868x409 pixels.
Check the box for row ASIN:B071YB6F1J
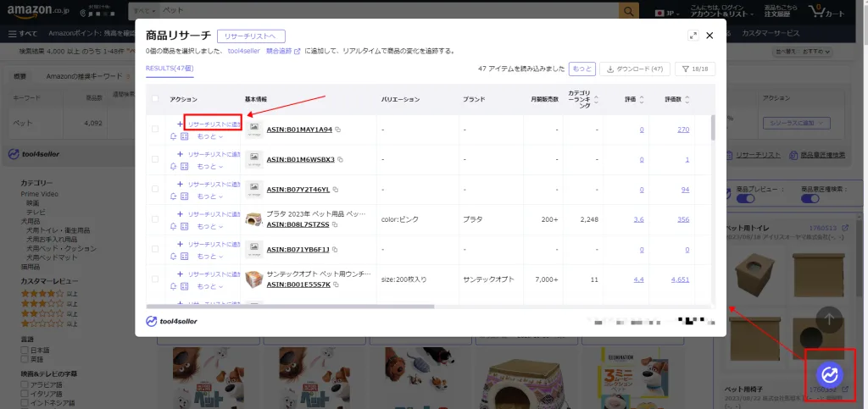pyautogui.click(x=155, y=249)
